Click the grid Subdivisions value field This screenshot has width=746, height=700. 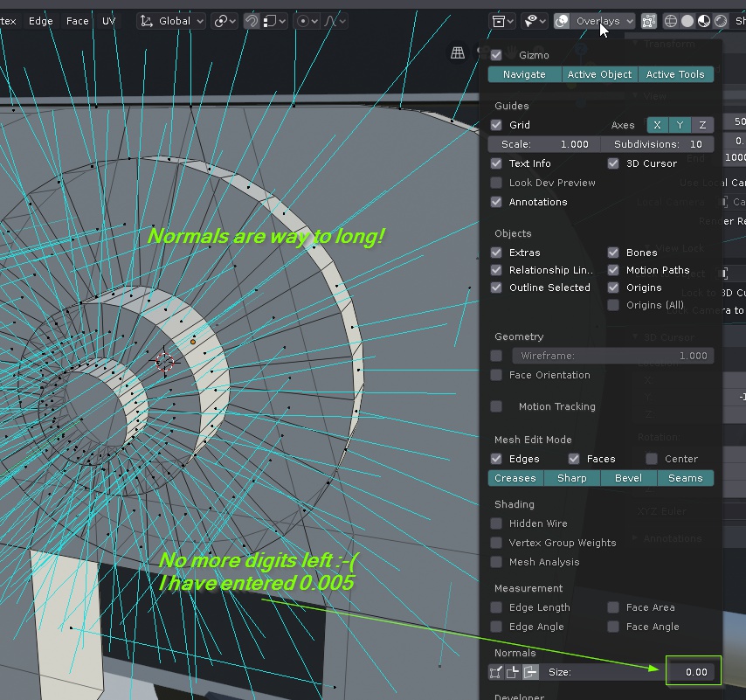pos(658,144)
